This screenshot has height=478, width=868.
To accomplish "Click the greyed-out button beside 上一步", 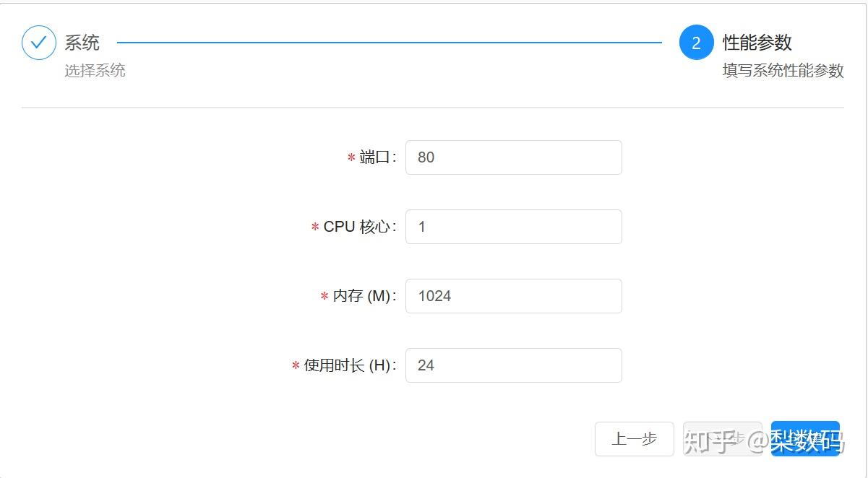I will point(722,439).
